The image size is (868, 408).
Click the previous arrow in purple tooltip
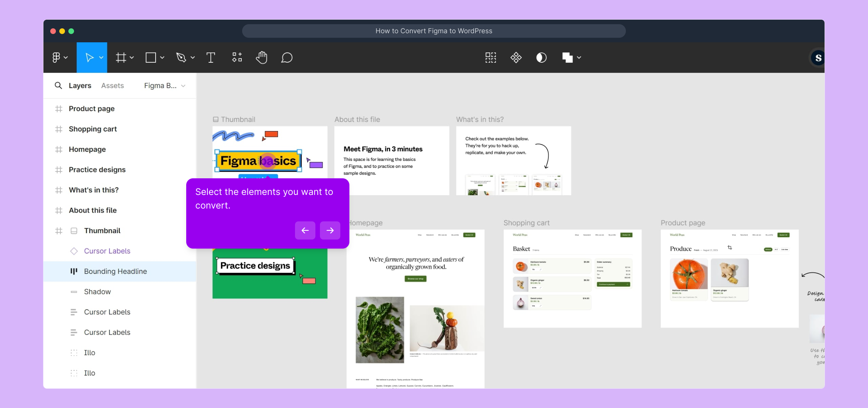[305, 230]
